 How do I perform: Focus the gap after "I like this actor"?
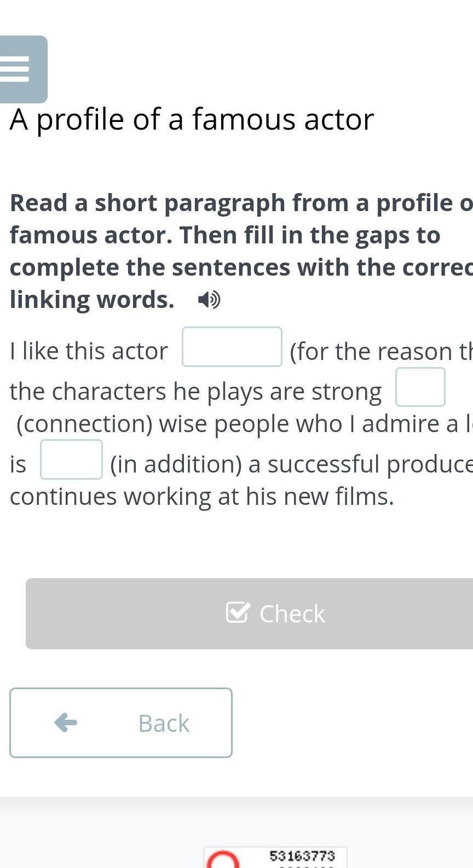pos(232,347)
